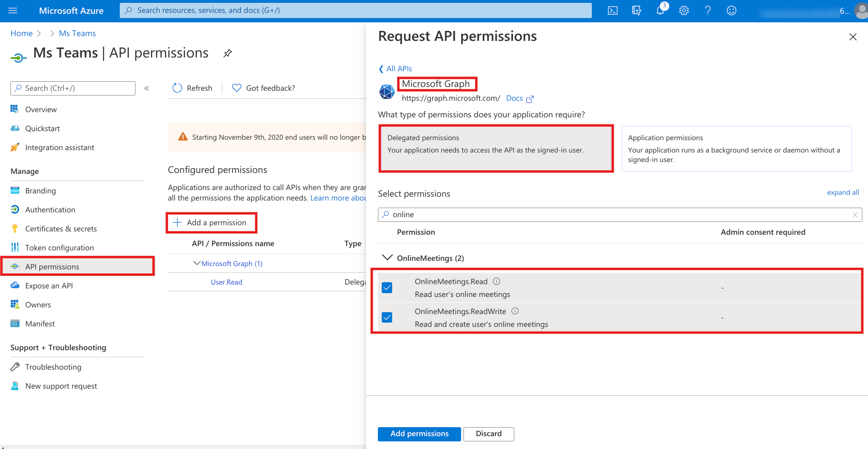Go to Ms Teams breadcrumb
The width and height of the screenshot is (868, 449).
pos(77,33)
